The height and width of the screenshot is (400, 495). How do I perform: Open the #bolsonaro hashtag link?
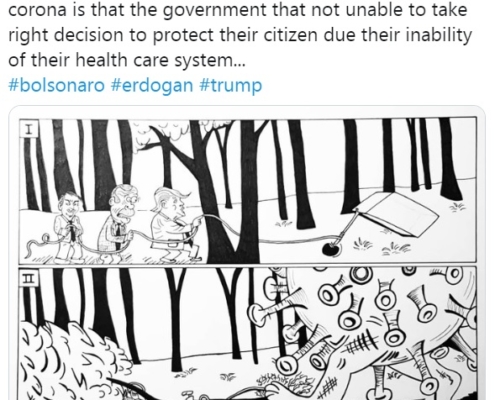(56, 85)
